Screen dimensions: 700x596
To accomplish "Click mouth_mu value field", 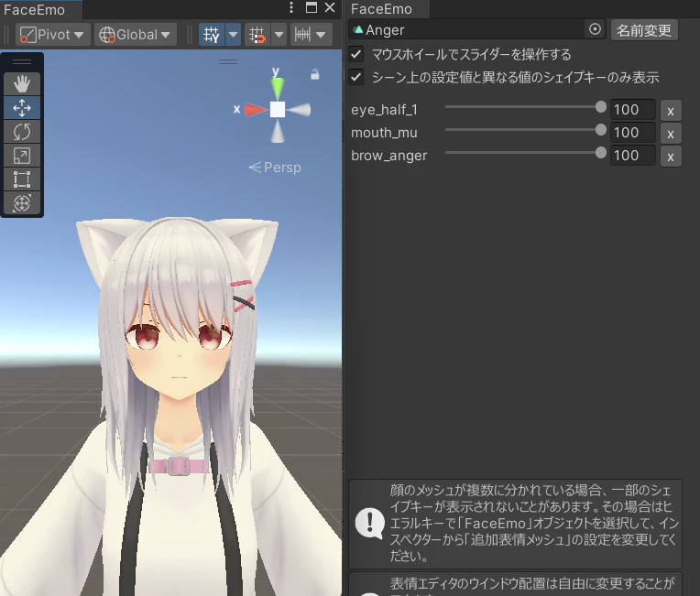I will 632,133.
